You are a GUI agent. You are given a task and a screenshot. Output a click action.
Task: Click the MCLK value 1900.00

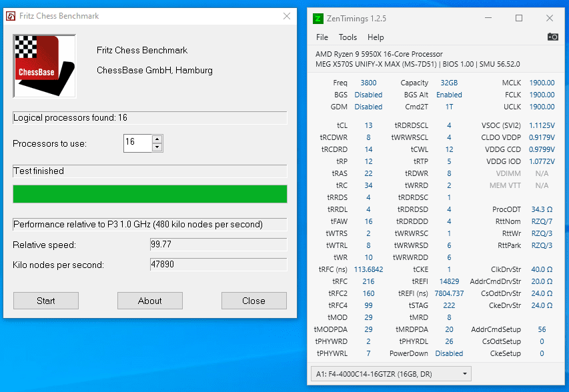click(x=542, y=83)
